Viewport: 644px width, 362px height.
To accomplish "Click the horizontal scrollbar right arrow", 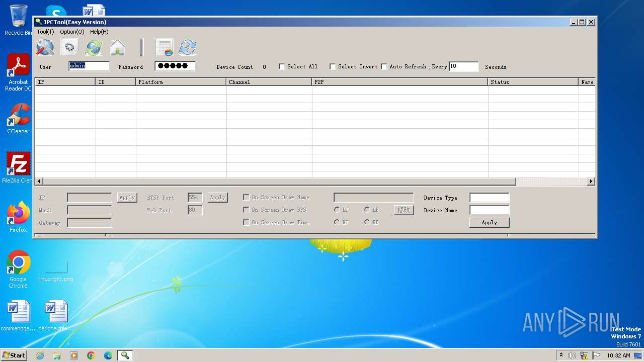I will tap(591, 182).
